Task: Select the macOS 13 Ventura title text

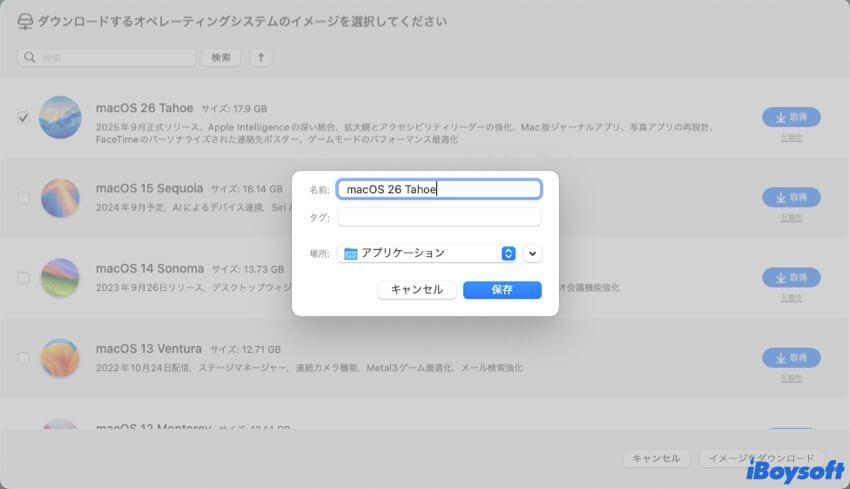Action: [149, 349]
